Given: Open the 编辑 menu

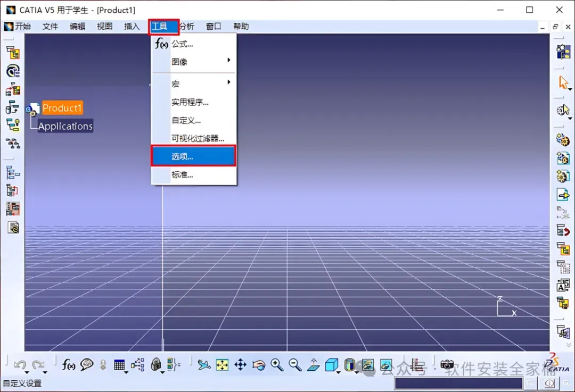Looking at the screenshot, I should click(x=77, y=27).
